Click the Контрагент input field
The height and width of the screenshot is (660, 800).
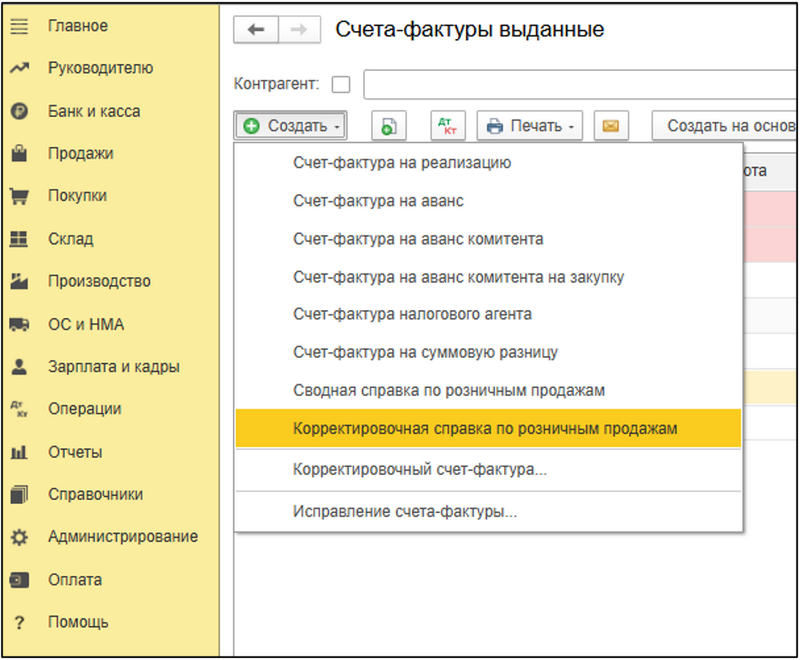(580, 85)
